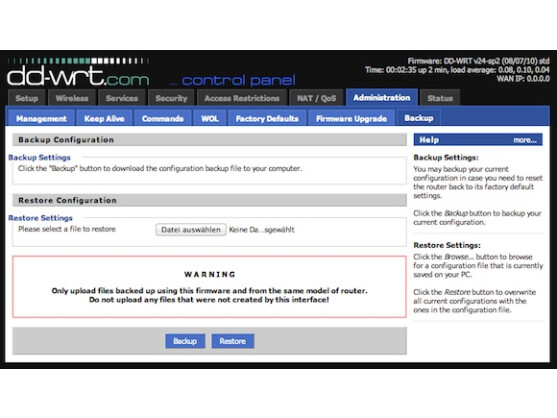Screen dimensions: 557x418
Task: Switch to the Wireless tab
Action: 72,98
